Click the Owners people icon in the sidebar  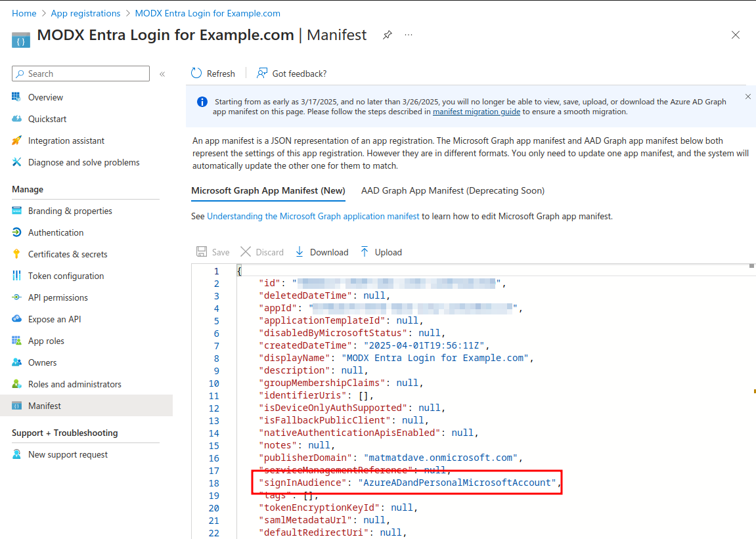click(16, 362)
